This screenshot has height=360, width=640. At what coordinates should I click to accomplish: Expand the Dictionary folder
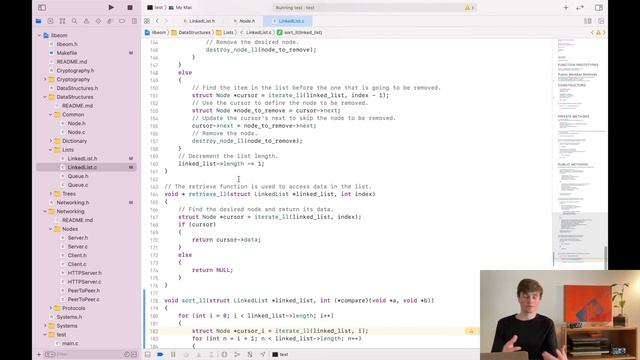(51, 141)
